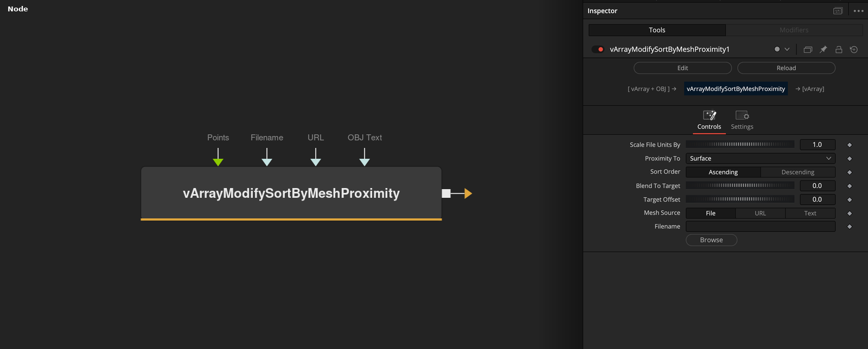This screenshot has height=349, width=868.
Task: Click the URL input arrow on the node
Action: (316, 161)
